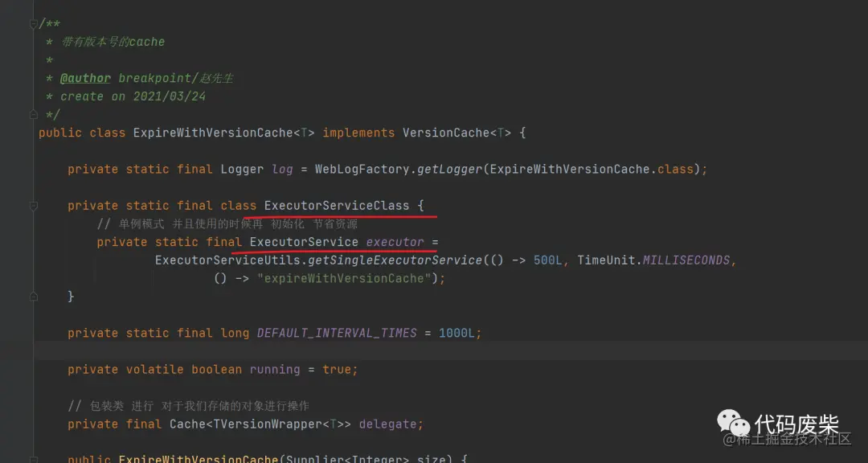
Task: Click 'getSingleExecutorService' method call
Action: click(395, 260)
